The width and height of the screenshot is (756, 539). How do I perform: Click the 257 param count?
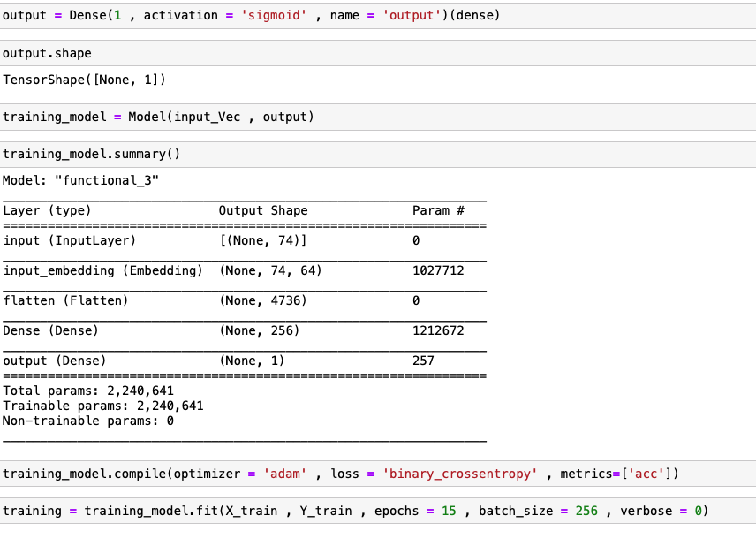click(423, 361)
